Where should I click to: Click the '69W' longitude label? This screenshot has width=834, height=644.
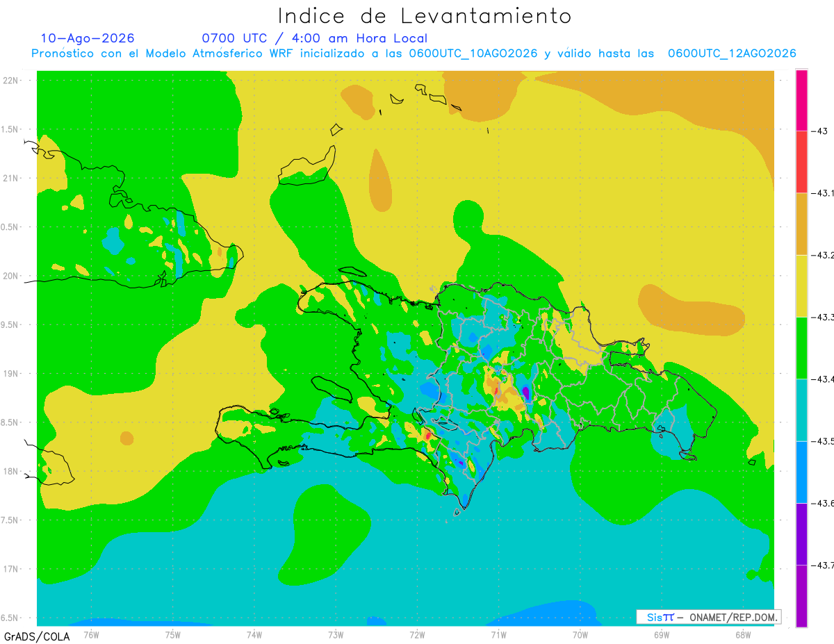[662, 635]
